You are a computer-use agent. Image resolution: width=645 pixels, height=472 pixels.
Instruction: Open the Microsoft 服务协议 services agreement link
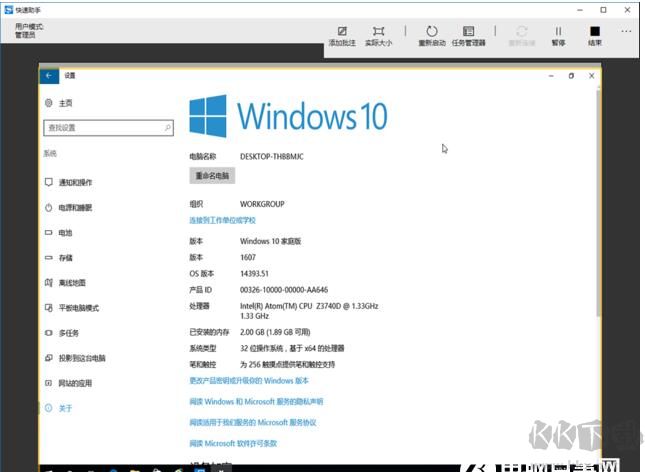(253, 422)
